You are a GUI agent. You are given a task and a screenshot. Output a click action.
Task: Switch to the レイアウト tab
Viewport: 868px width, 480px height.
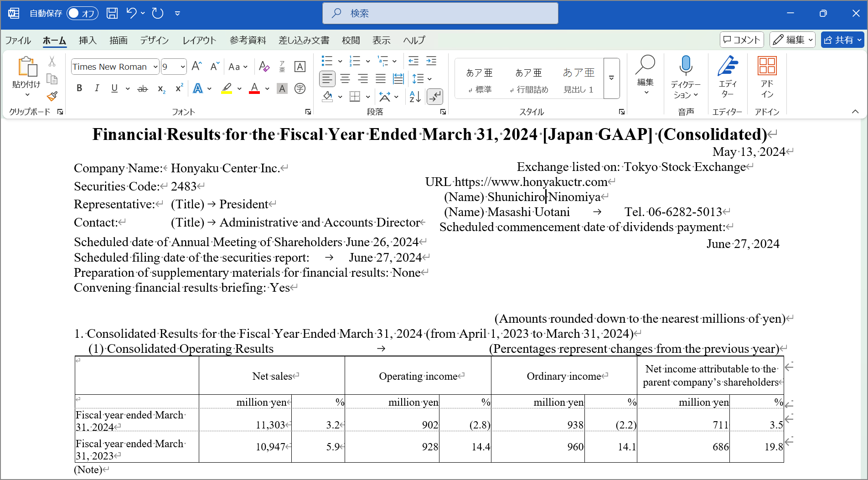tap(199, 41)
